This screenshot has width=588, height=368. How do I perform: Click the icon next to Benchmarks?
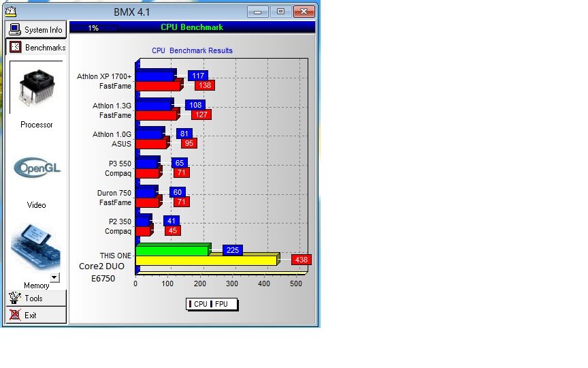pos(15,48)
